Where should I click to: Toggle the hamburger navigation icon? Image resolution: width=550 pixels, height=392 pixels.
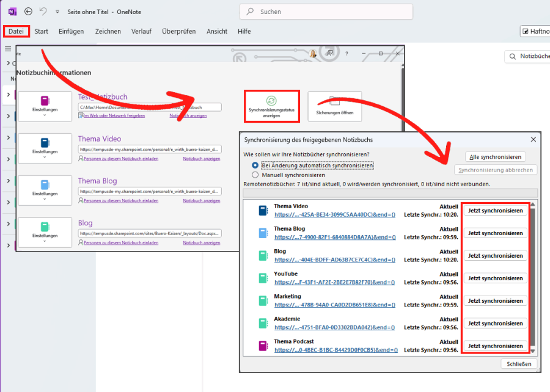click(8, 49)
